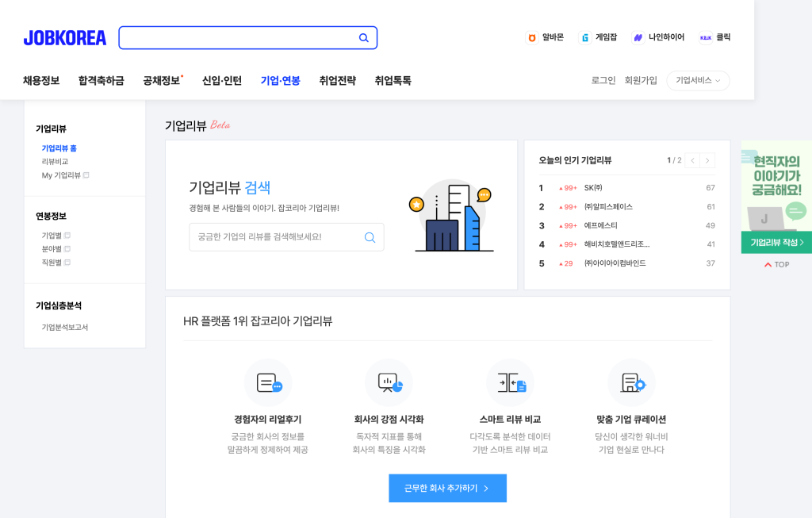
Task: Click the search magnifier icon in header
Action: click(364, 38)
